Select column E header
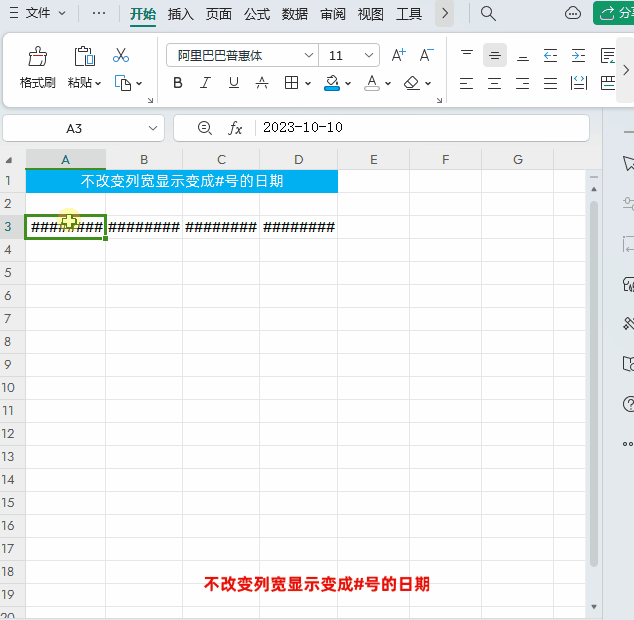 373,159
